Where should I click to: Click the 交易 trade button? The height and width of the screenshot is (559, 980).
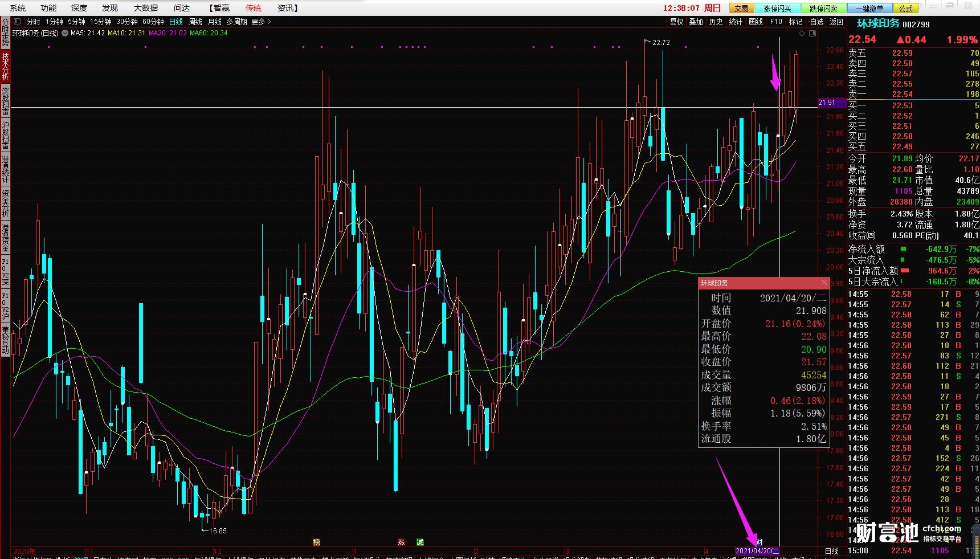click(742, 8)
